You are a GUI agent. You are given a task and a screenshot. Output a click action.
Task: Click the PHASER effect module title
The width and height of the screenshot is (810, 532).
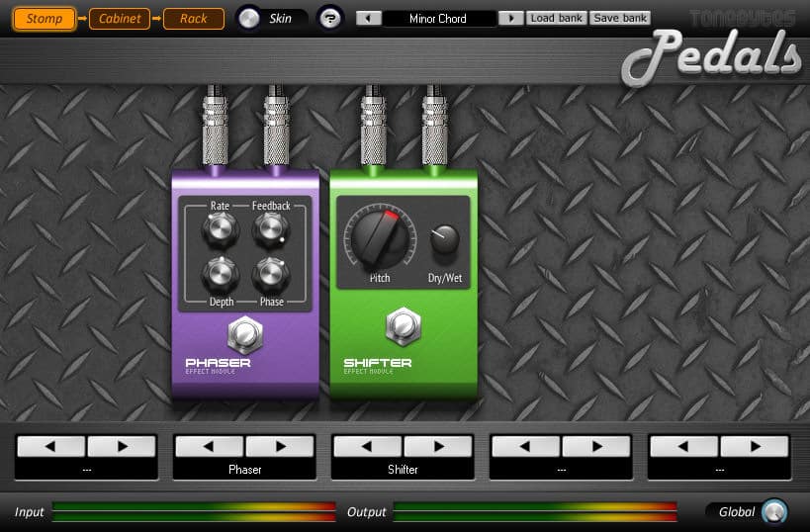[x=218, y=365]
